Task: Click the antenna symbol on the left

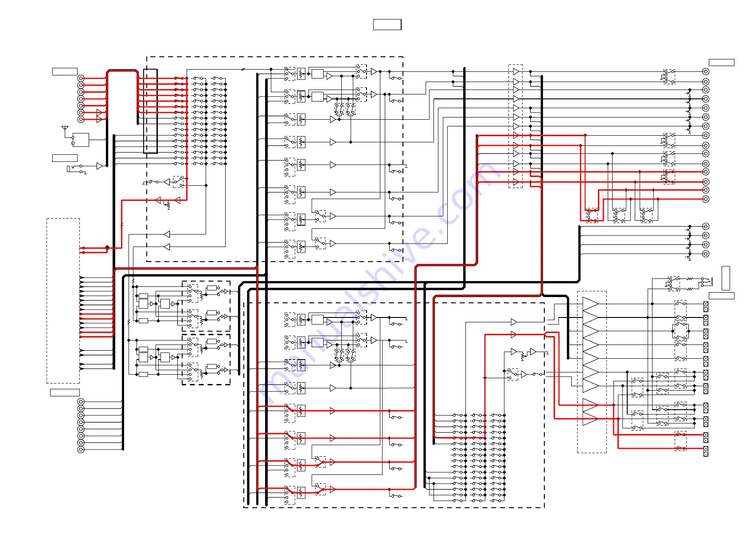Action: click(65, 128)
